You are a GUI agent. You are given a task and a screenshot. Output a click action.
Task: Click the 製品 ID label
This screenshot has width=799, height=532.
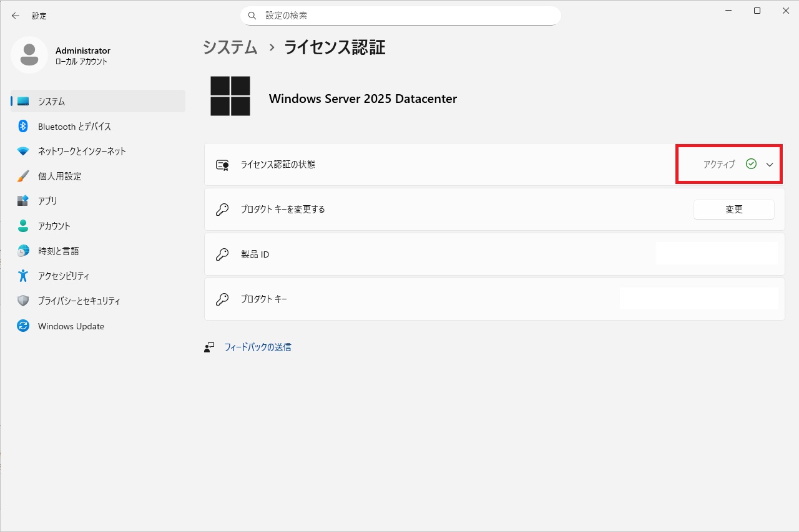point(255,254)
